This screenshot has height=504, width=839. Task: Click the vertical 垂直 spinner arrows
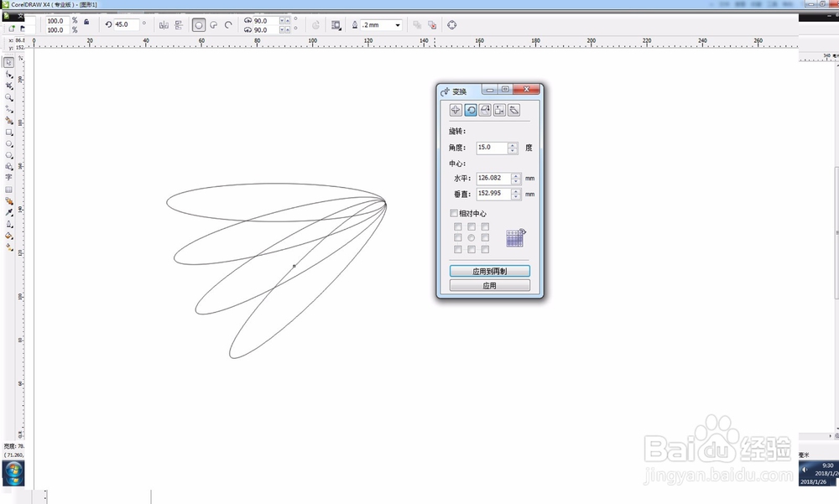[516, 194]
